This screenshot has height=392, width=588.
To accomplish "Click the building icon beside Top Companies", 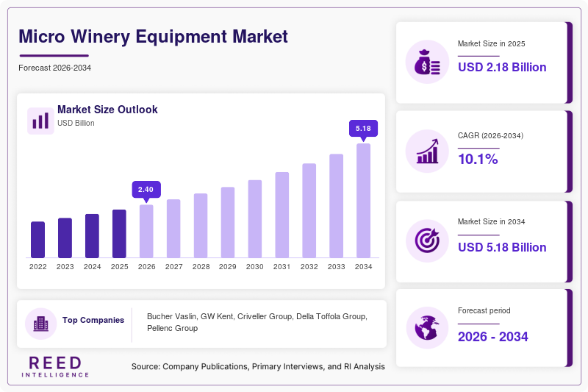I will click(x=41, y=324).
